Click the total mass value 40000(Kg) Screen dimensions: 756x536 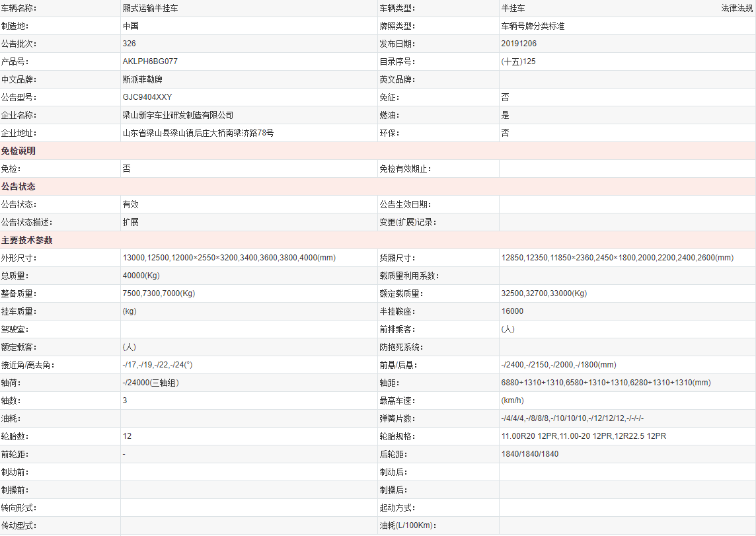pos(141,276)
